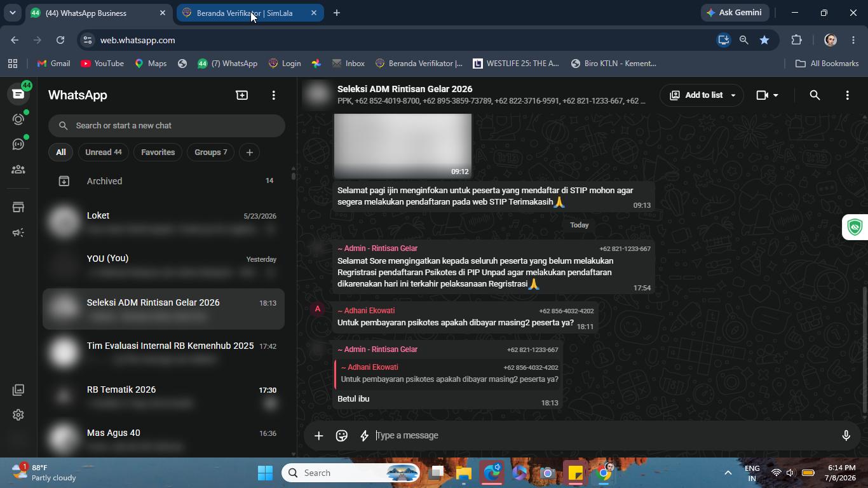
Task: Open a new Chrome tab
Action: coord(337,13)
